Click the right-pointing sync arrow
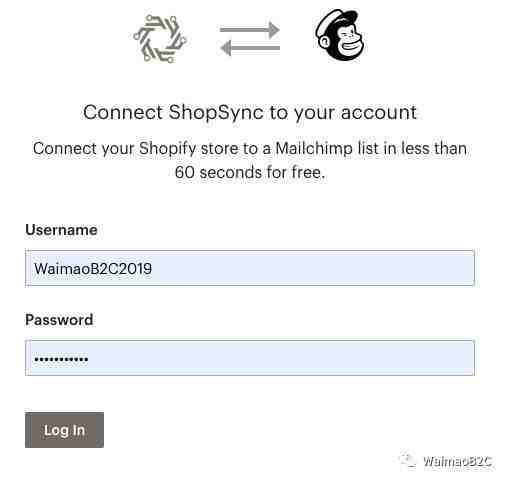The height and width of the screenshot is (481, 507). [250, 30]
